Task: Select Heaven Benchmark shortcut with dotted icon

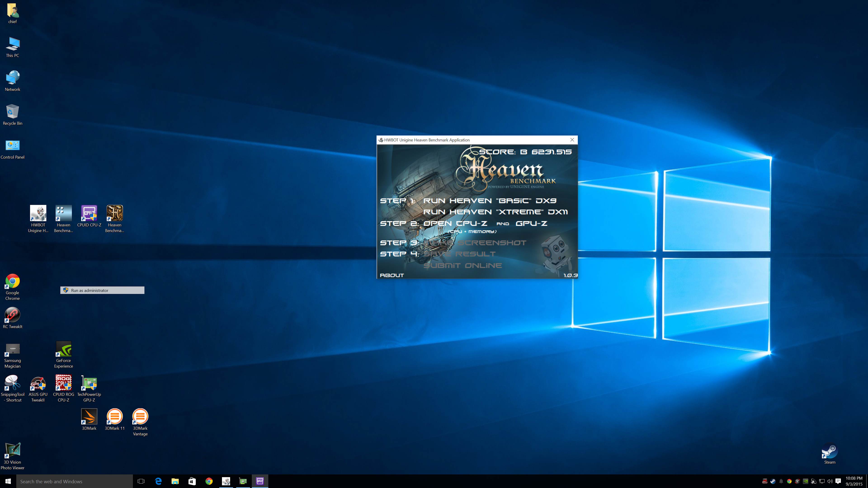Action: [x=63, y=219]
